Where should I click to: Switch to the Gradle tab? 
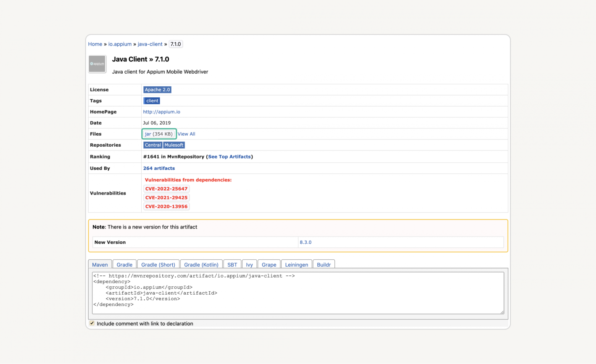point(125,264)
